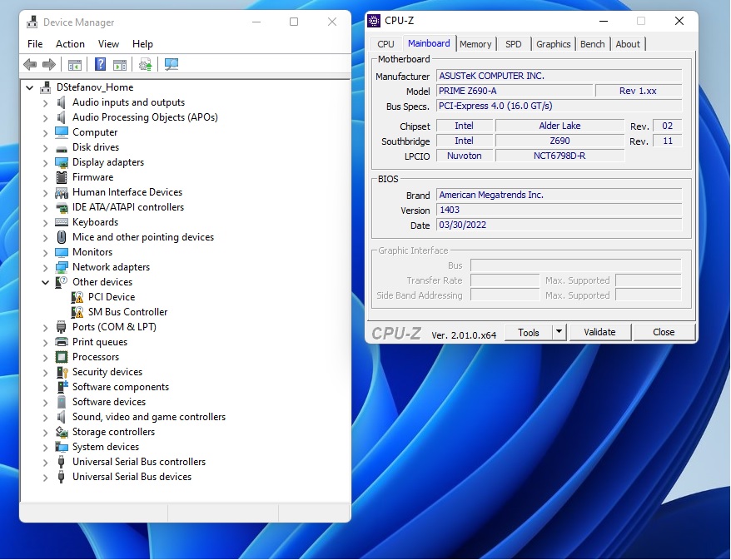The width and height of the screenshot is (731, 560).
Task: Click the BIOS version 1403 field
Action: tap(559, 210)
